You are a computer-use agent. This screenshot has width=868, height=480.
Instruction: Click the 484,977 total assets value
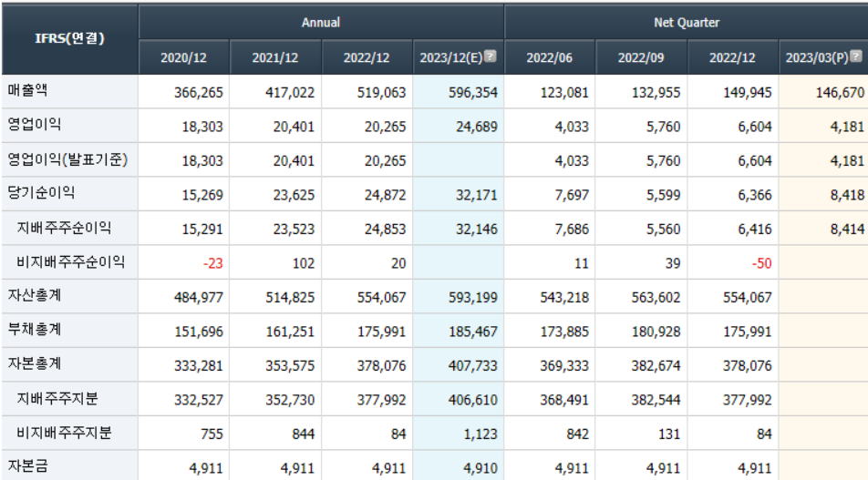point(199,298)
